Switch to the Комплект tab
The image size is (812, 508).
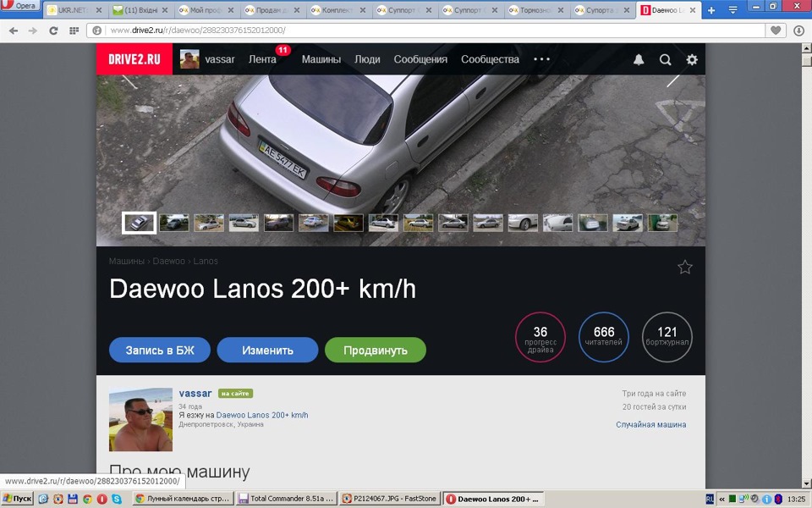pyautogui.click(x=337, y=10)
